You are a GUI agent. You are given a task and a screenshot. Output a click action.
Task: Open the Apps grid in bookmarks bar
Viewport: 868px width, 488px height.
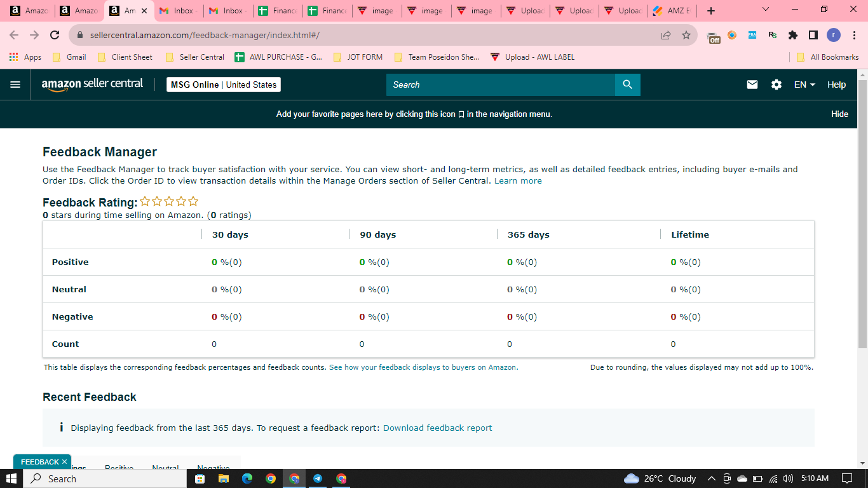[25, 57]
